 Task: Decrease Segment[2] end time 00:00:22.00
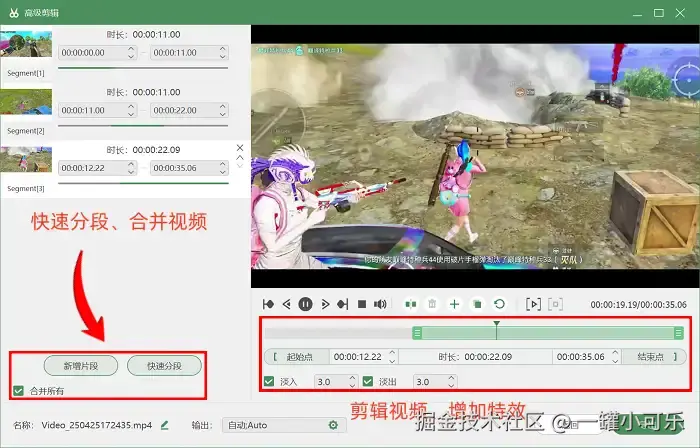coord(223,114)
